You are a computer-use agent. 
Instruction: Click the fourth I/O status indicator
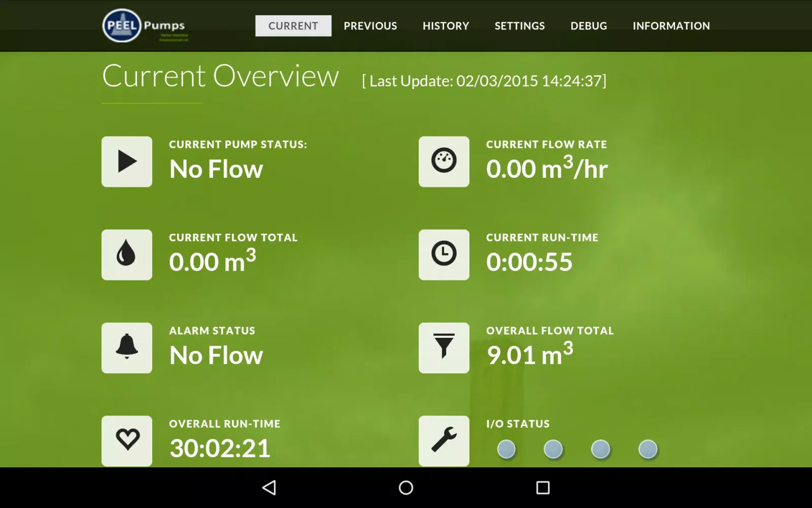[648, 449]
